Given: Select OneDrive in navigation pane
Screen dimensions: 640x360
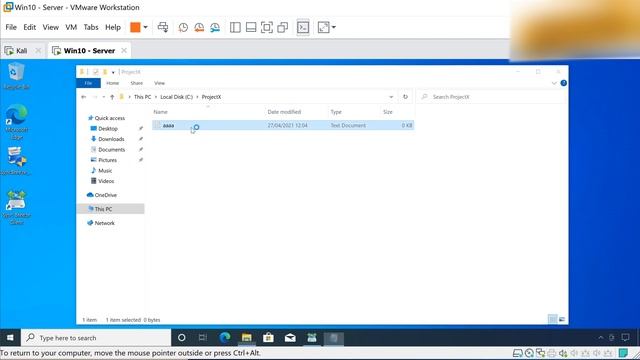Looking at the screenshot, I should (105, 196).
